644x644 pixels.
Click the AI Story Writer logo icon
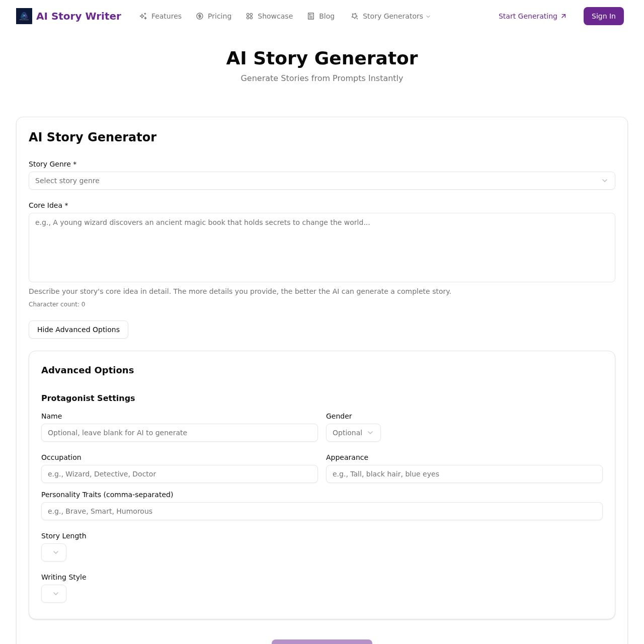click(24, 16)
